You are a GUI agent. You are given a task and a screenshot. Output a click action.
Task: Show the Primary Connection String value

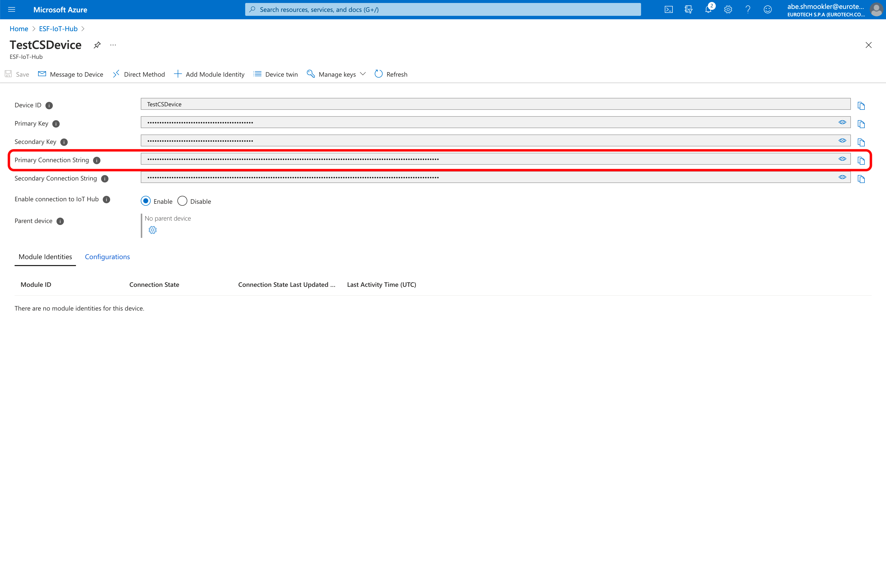coord(842,159)
